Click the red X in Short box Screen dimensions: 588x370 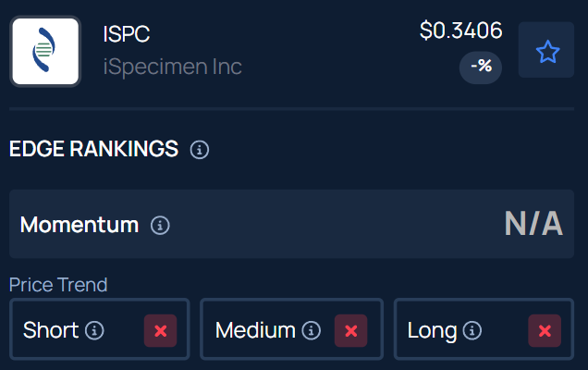[x=160, y=330]
